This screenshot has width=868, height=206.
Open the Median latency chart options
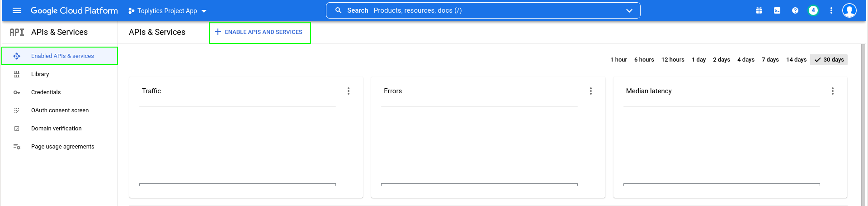(833, 91)
